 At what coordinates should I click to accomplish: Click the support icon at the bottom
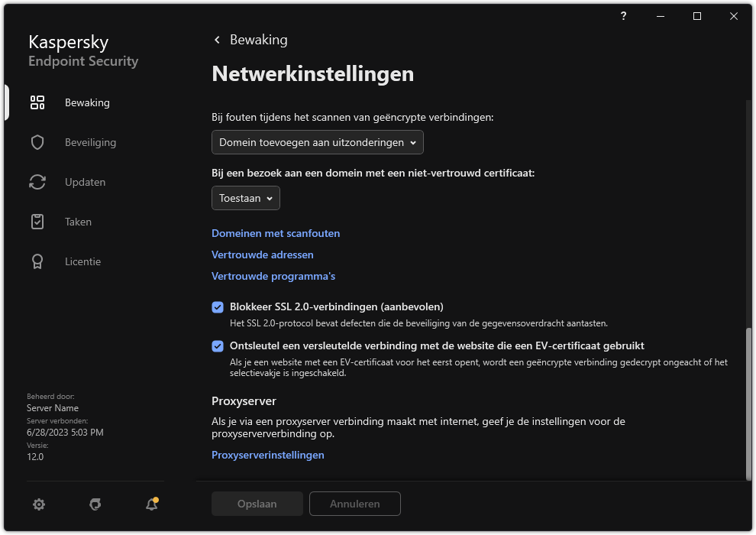95,504
